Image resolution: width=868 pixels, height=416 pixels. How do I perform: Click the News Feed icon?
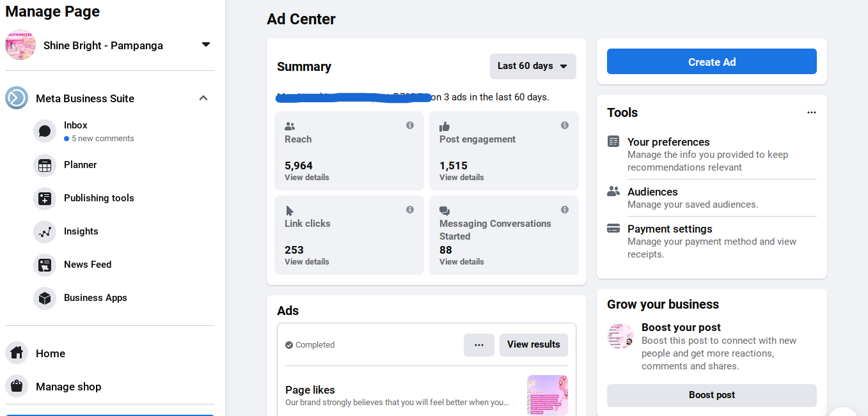(x=45, y=265)
